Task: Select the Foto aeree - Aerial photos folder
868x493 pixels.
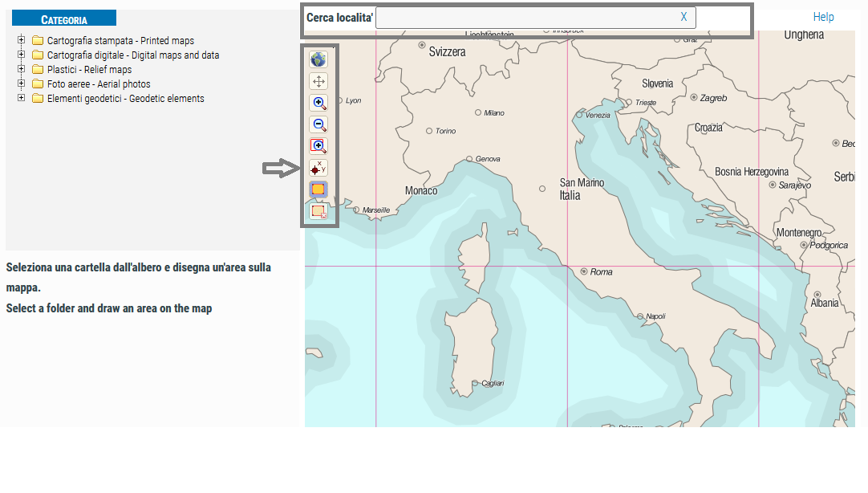Action: pyautogui.click(x=98, y=84)
